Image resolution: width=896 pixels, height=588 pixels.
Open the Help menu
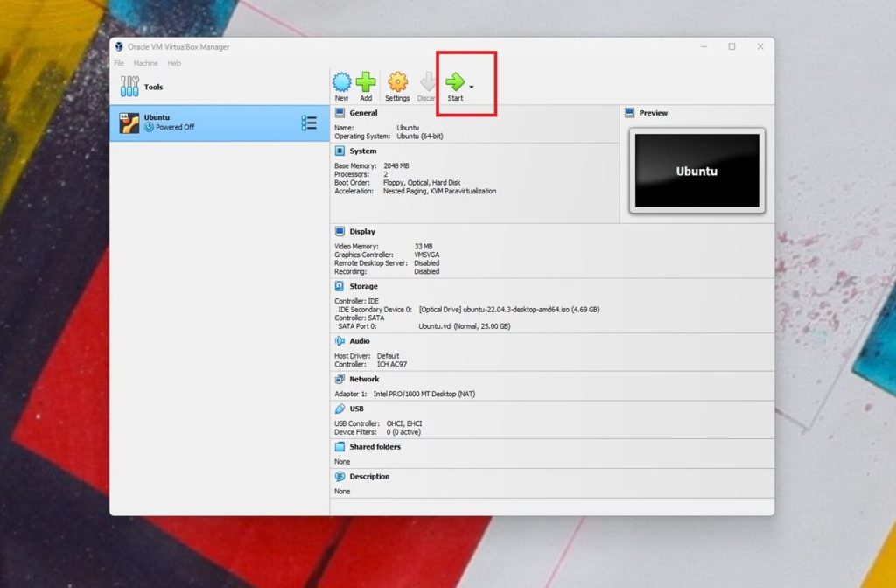(x=174, y=63)
